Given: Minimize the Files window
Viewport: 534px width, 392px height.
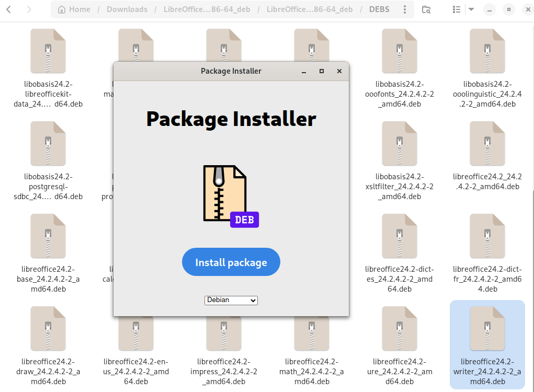Looking at the screenshot, I should pyautogui.click(x=490, y=9).
